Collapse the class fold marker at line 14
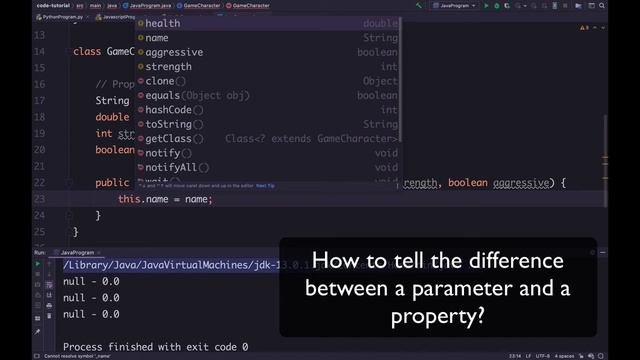 [x=69, y=52]
